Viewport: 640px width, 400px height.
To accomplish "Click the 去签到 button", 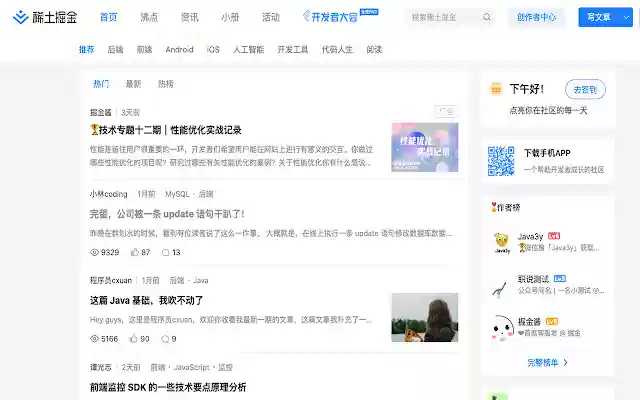I will 585,89.
